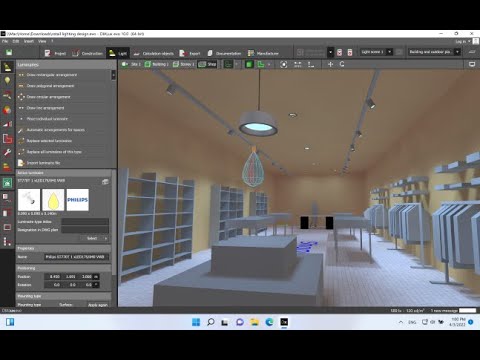Image resolution: width=480 pixels, height=360 pixels.
Task: Open the File menu
Action: click(5, 41)
